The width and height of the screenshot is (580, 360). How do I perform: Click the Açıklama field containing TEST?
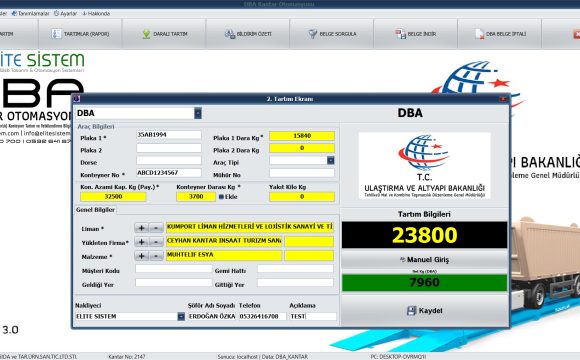tap(313, 316)
